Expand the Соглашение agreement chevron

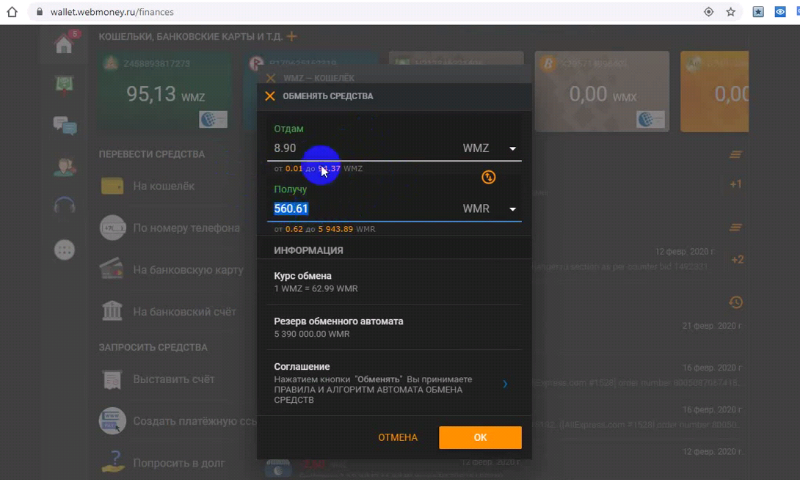(x=505, y=384)
